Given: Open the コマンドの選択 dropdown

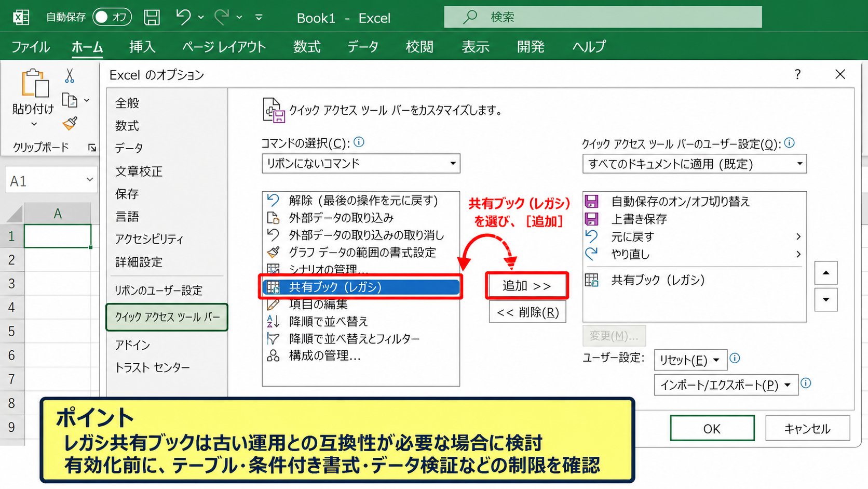Looking at the screenshot, I should (361, 164).
